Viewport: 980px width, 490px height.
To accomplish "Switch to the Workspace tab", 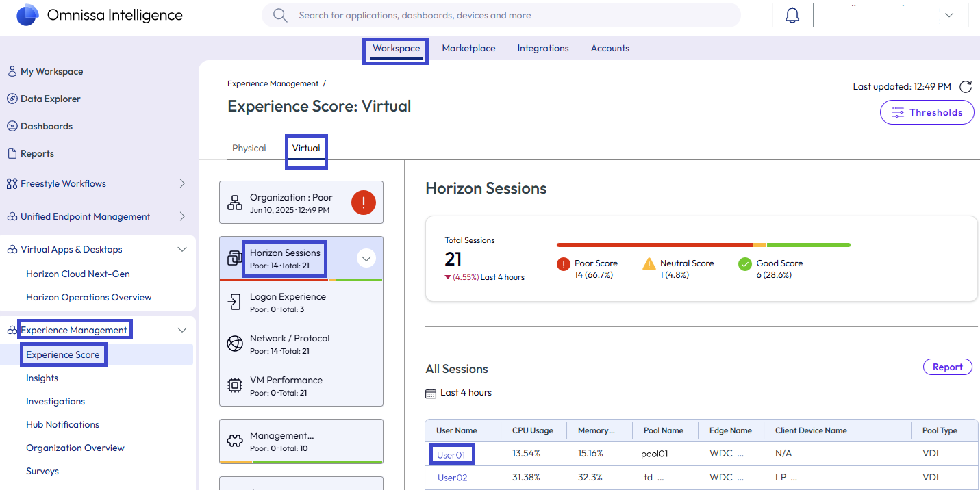I will click(396, 49).
